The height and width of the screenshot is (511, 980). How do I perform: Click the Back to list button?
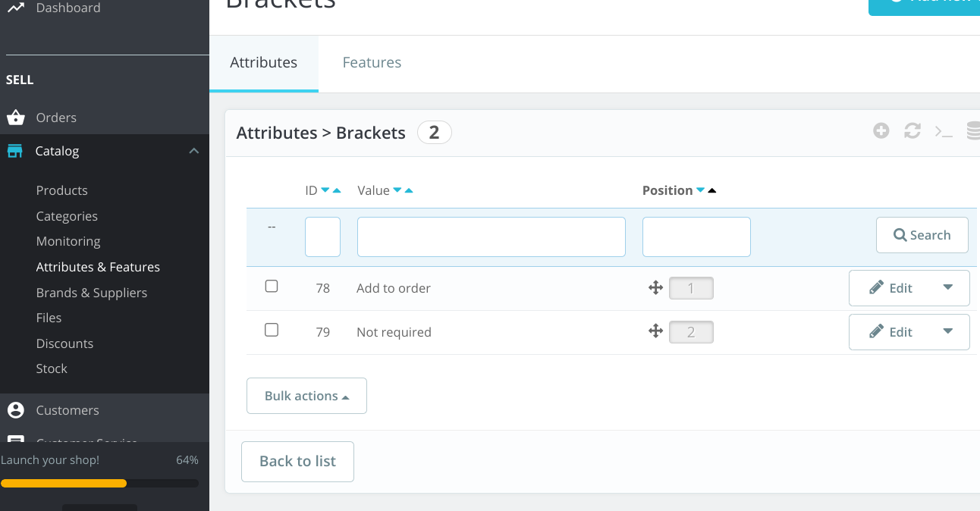click(297, 462)
